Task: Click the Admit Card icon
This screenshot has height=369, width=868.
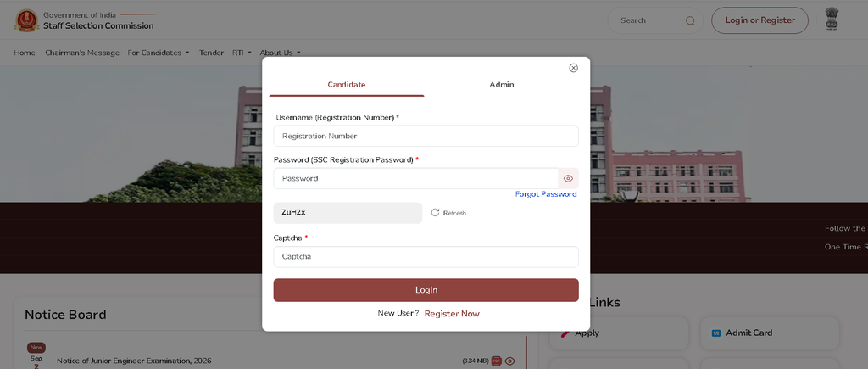Action: click(715, 333)
